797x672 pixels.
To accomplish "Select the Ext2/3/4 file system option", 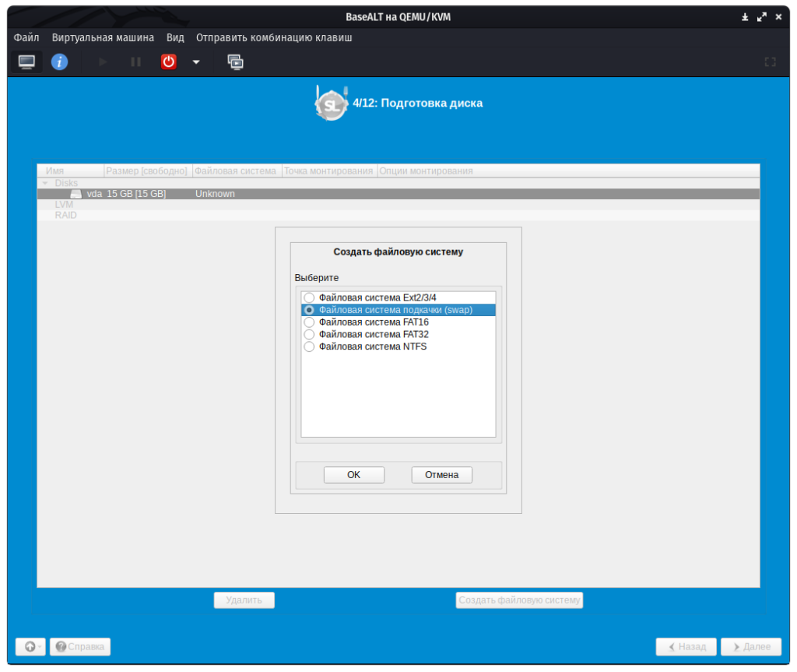I will (x=310, y=297).
